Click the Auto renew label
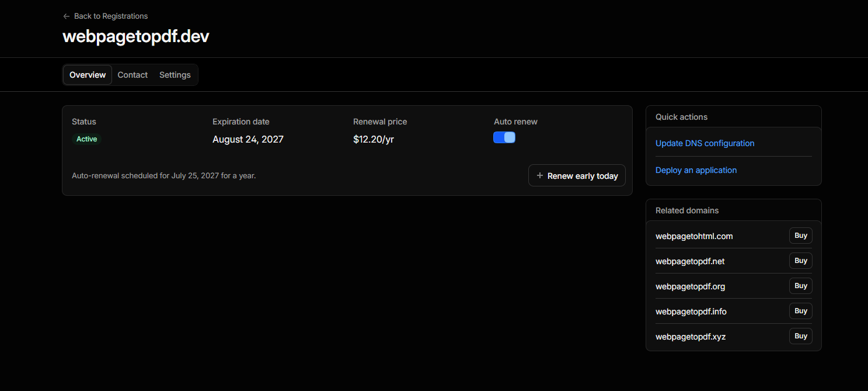 pyautogui.click(x=515, y=122)
